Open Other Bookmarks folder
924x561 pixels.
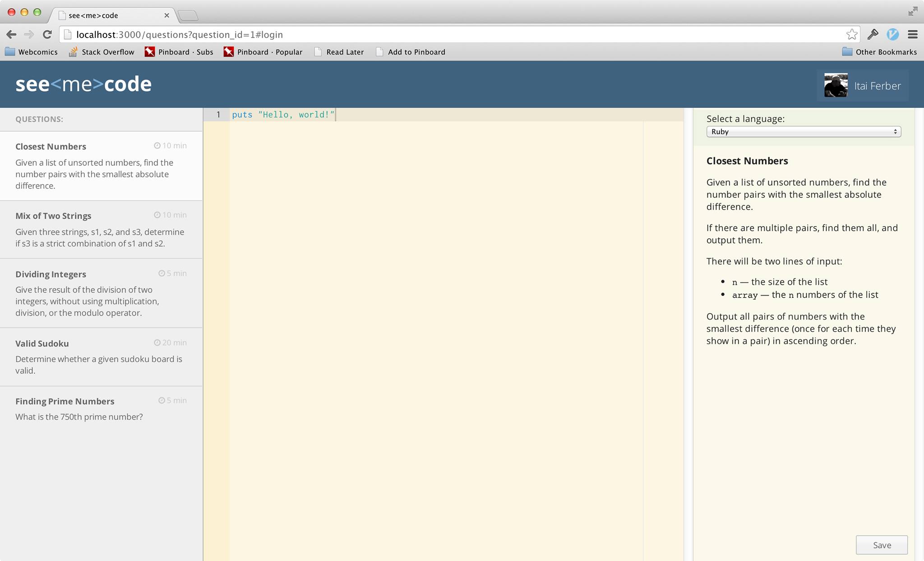coord(879,52)
